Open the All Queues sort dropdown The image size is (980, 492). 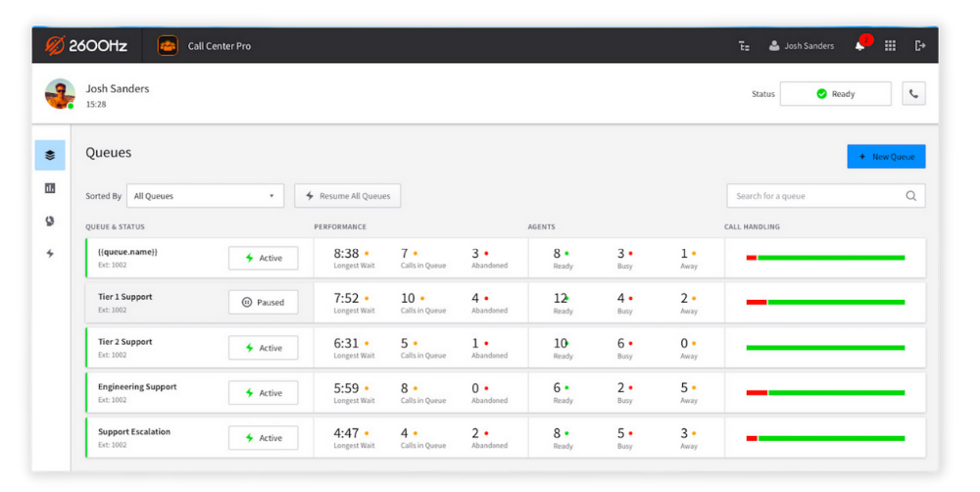click(x=205, y=196)
